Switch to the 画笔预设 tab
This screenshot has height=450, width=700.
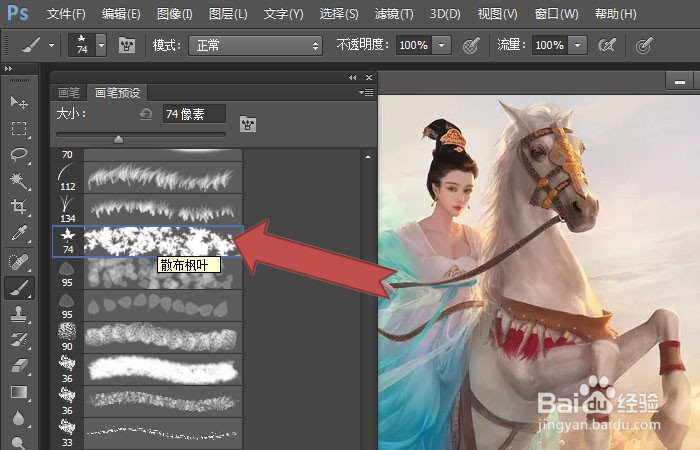click(x=117, y=92)
